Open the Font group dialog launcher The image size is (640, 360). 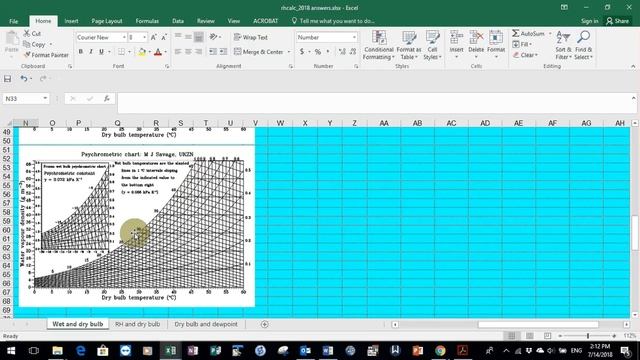pyautogui.click(x=167, y=66)
